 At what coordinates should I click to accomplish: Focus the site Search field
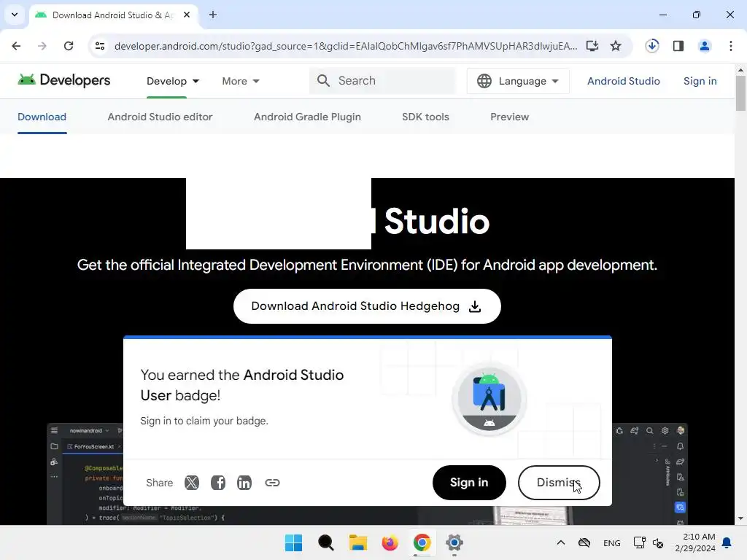pyautogui.click(x=382, y=80)
